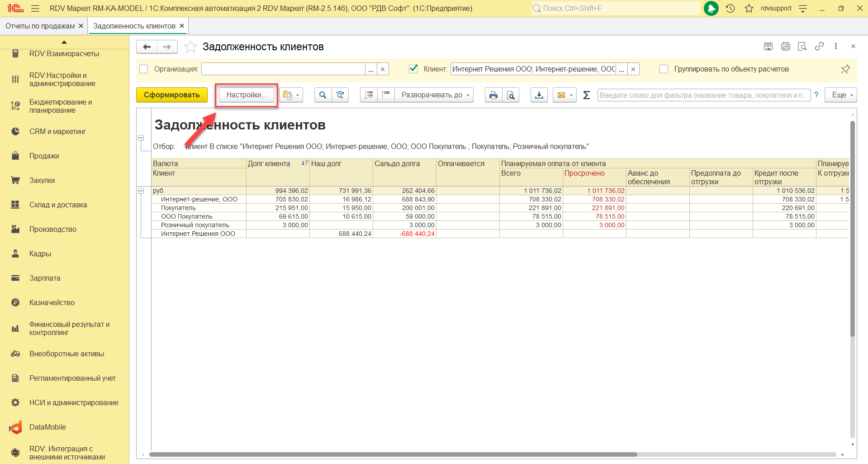Click the sigma sum icon

point(587,95)
